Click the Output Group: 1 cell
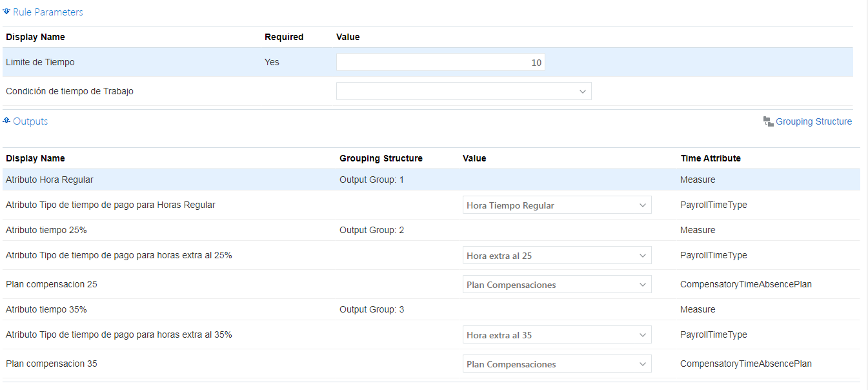The image size is (868, 390). pyautogui.click(x=372, y=180)
